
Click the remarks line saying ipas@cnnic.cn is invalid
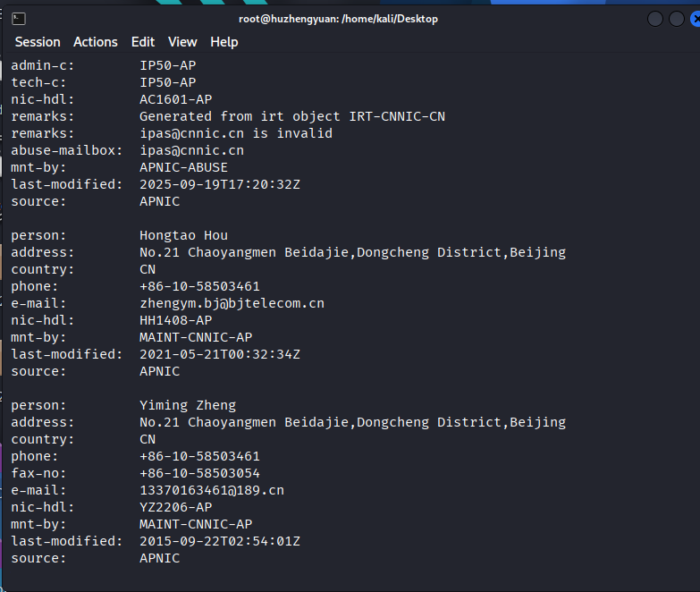[x=236, y=133]
